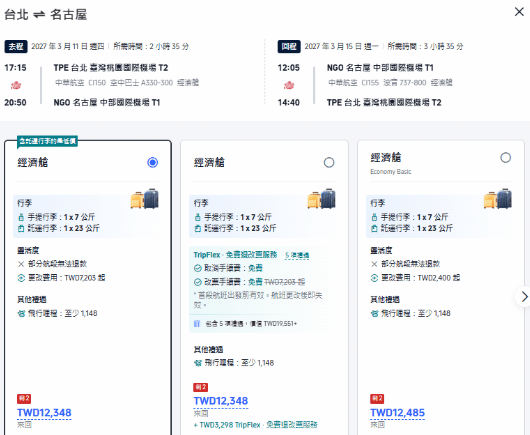This screenshot has height=435, width=530.
Task: Click non-refundable X icon in Economy Basic card
Action: 374,264
